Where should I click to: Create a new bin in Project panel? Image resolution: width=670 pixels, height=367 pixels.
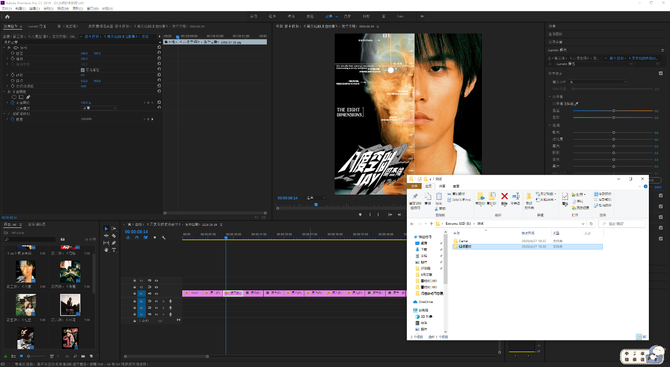(83, 356)
